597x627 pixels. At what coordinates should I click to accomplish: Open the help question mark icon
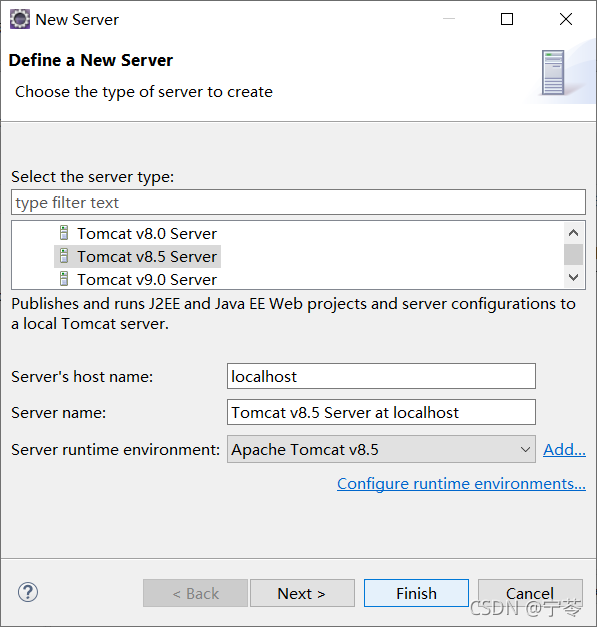[x=28, y=592]
